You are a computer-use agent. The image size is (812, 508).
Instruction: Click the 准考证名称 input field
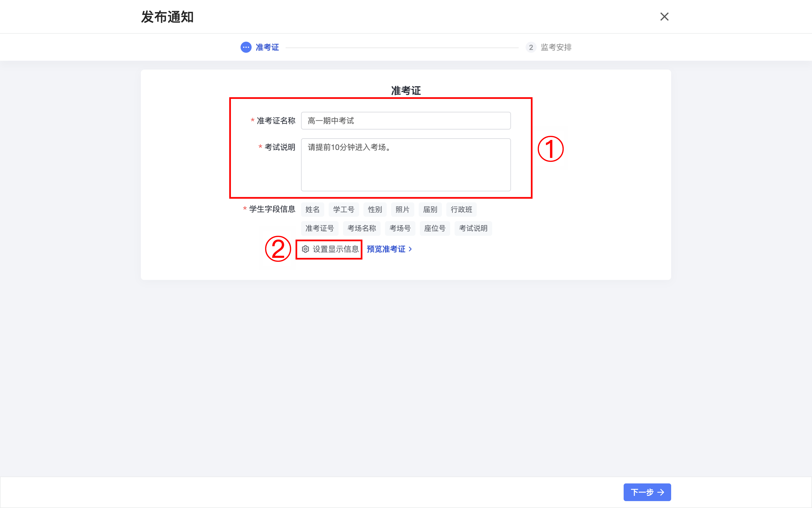(406, 121)
